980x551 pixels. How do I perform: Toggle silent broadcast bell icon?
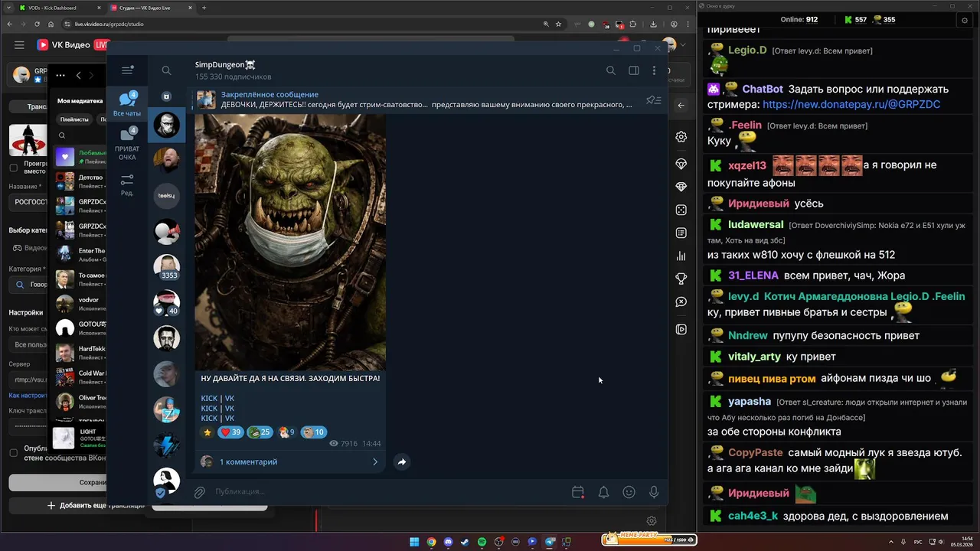click(x=603, y=492)
